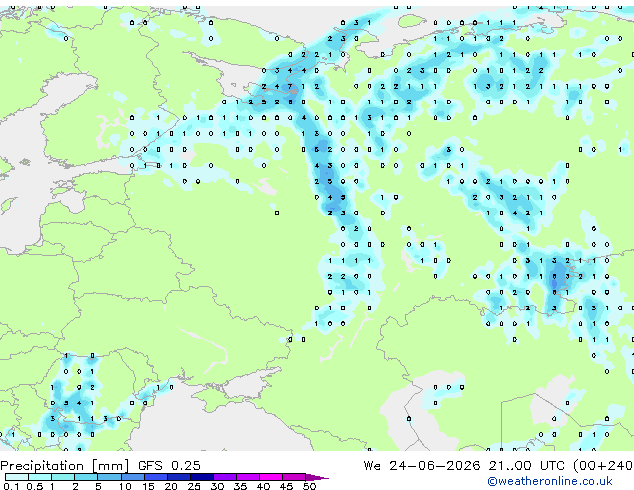Click the '(00+240' forecast offset text

click(602, 465)
